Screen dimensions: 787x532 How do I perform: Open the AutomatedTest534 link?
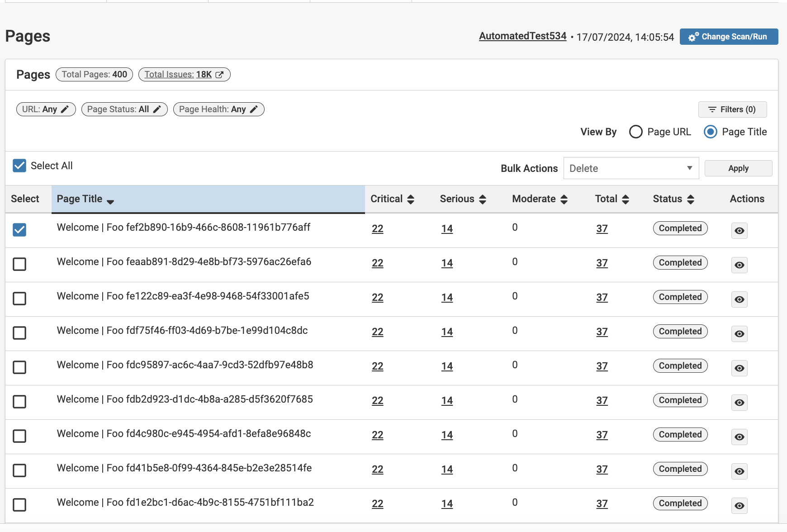[x=522, y=36]
